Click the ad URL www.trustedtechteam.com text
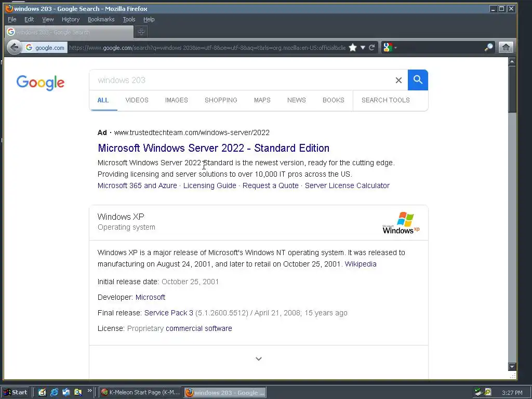The height and width of the screenshot is (399, 532). point(192,132)
